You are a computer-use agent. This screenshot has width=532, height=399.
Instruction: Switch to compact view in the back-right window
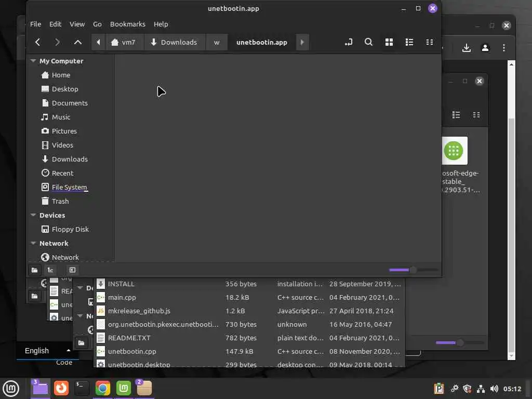(x=476, y=115)
